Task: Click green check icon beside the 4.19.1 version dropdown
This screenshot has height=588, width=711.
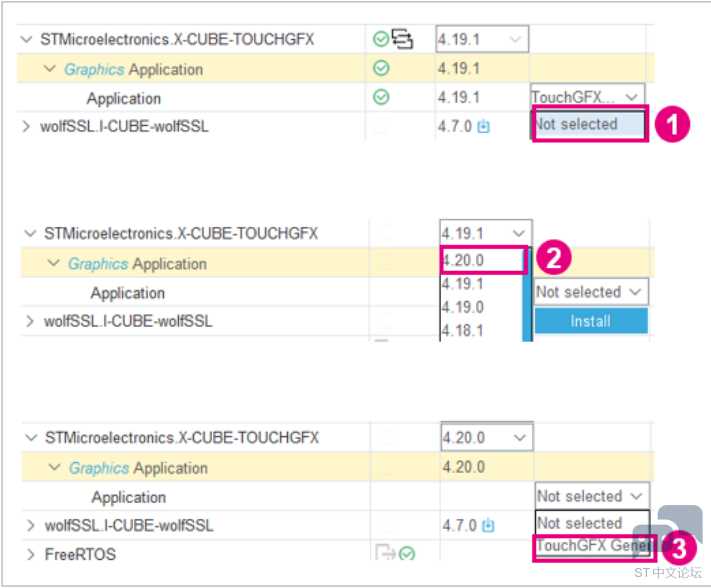Action: 381,39
